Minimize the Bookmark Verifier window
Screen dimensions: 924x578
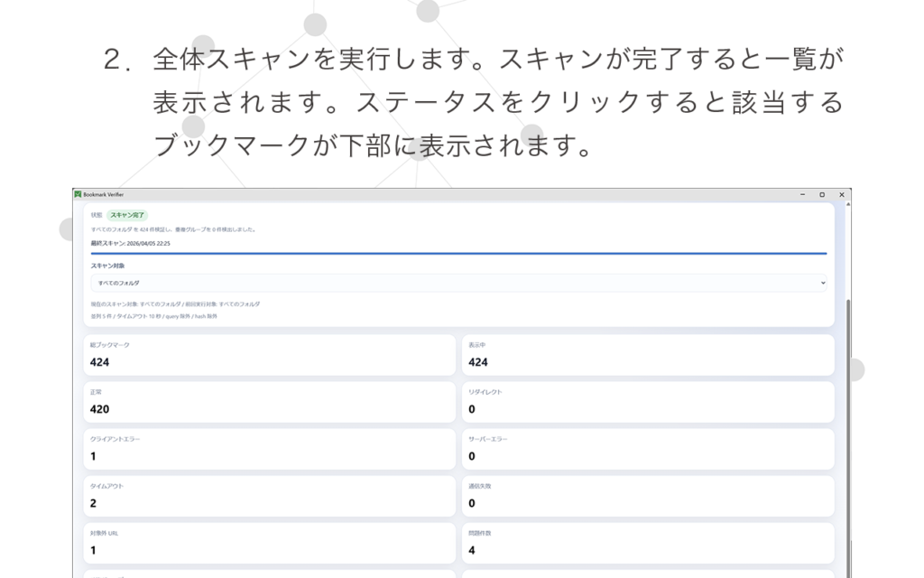tap(801, 194)
